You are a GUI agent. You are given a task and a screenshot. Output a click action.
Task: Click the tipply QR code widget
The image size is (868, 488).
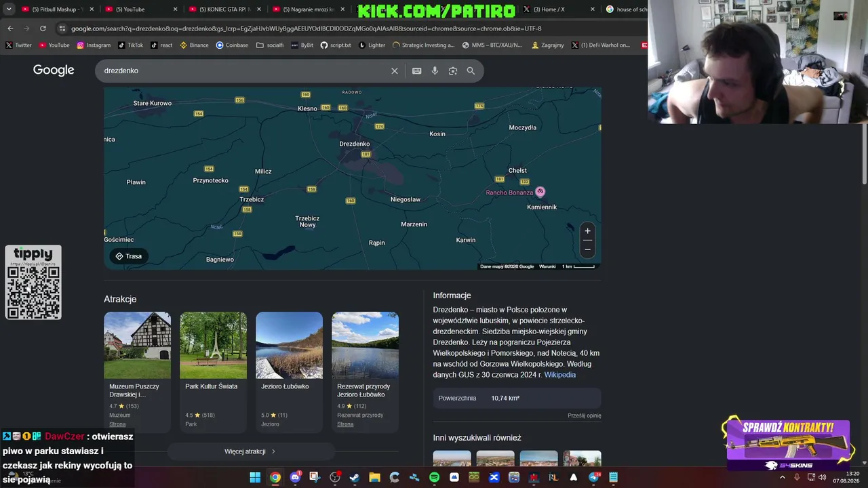pyautogui.click(x=33, y=283)
